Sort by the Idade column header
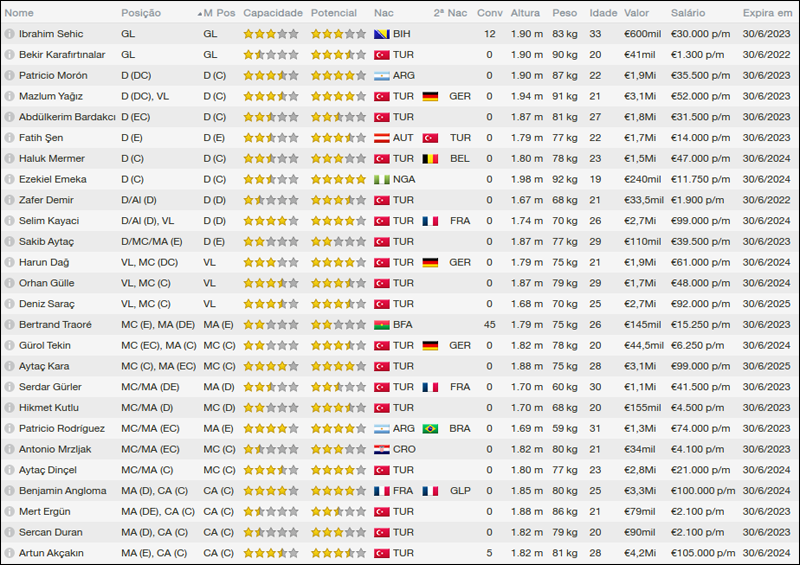Image resolution: width=800 pixels, height=565 pixels. tap(603, 13)
